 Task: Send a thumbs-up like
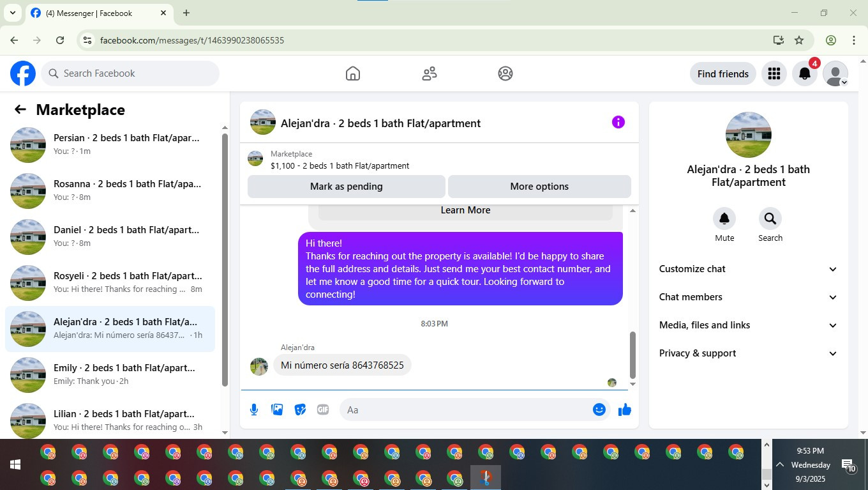[x=625, y=410]
